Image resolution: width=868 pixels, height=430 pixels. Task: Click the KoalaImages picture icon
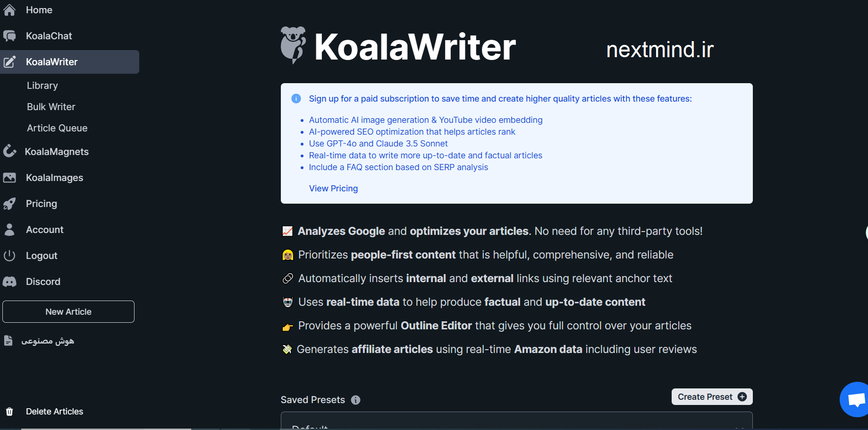[9, 178]
